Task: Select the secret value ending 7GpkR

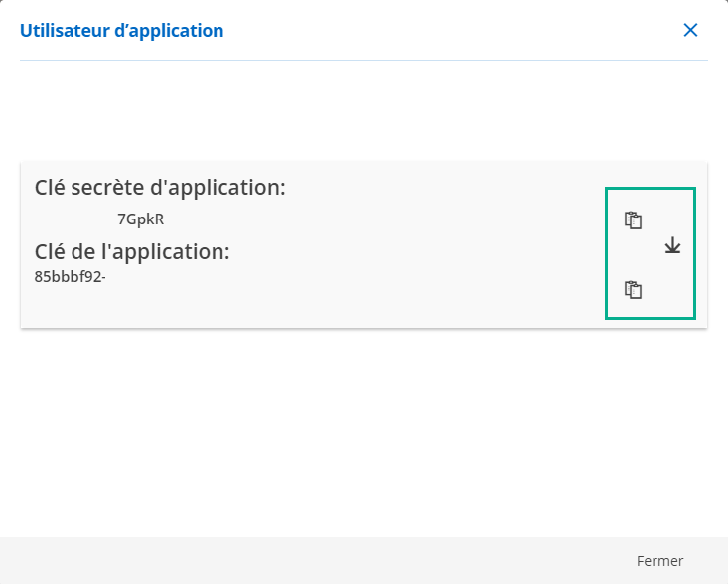Action: (140, 219)
